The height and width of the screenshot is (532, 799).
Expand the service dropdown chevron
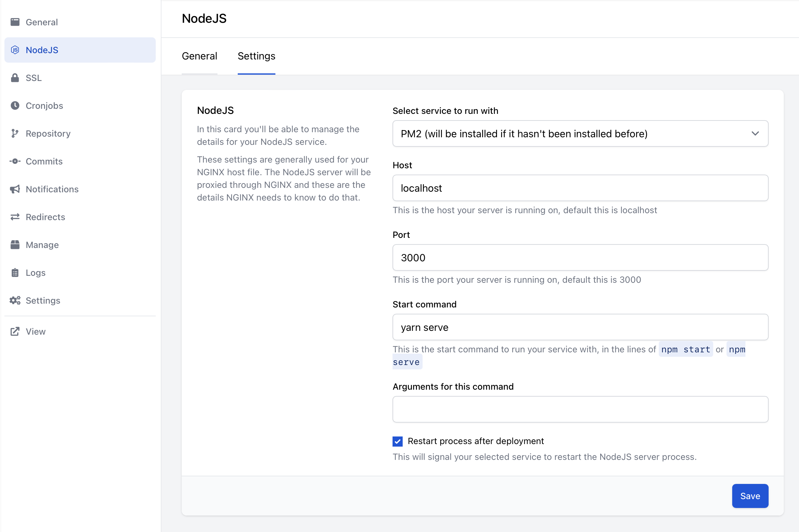click(755, 134)
